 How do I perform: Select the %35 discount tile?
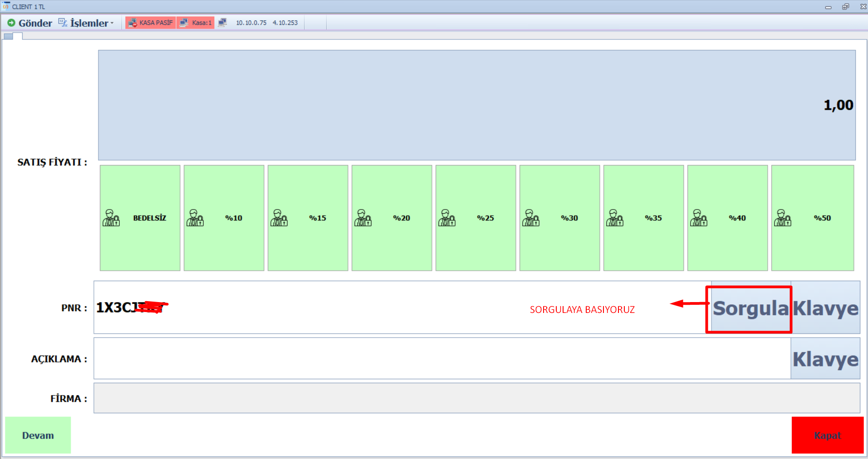[643, 218]
